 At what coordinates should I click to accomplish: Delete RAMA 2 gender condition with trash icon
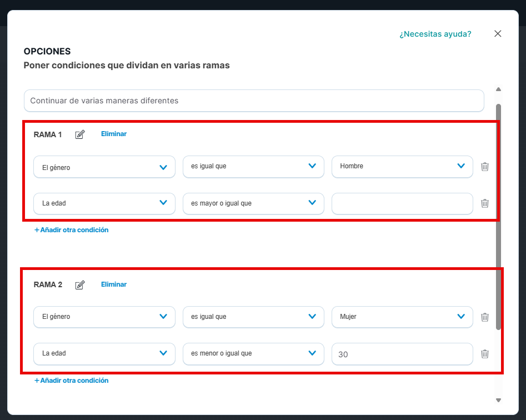[x=484, y=317]
